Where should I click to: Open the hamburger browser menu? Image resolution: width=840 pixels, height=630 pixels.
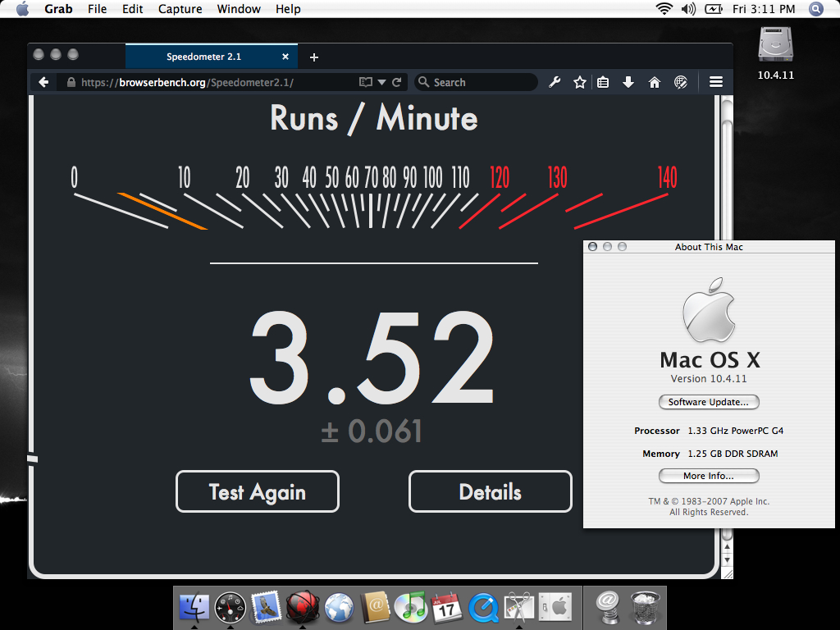point(716,82)
